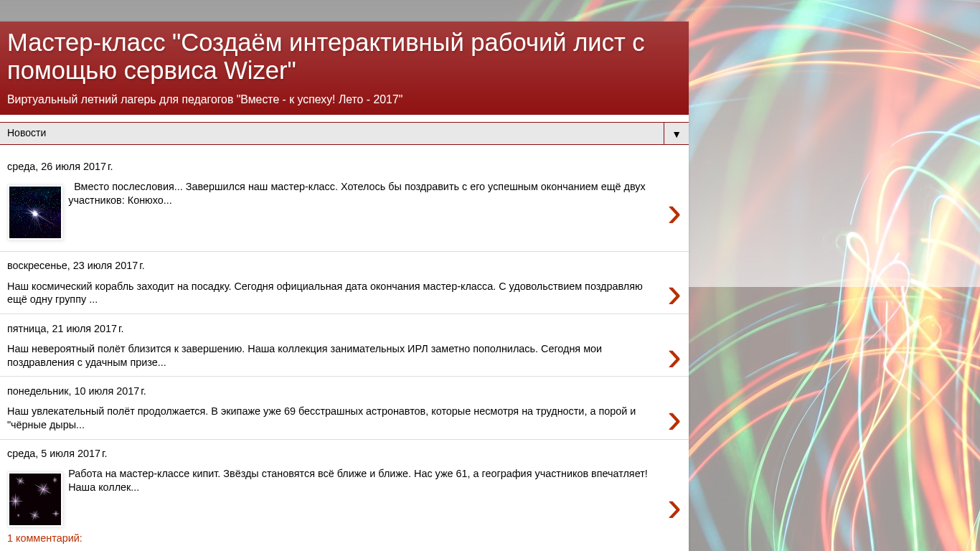
Task: Open the 10 июля 2017 post arrow
Action: [674, 420]
